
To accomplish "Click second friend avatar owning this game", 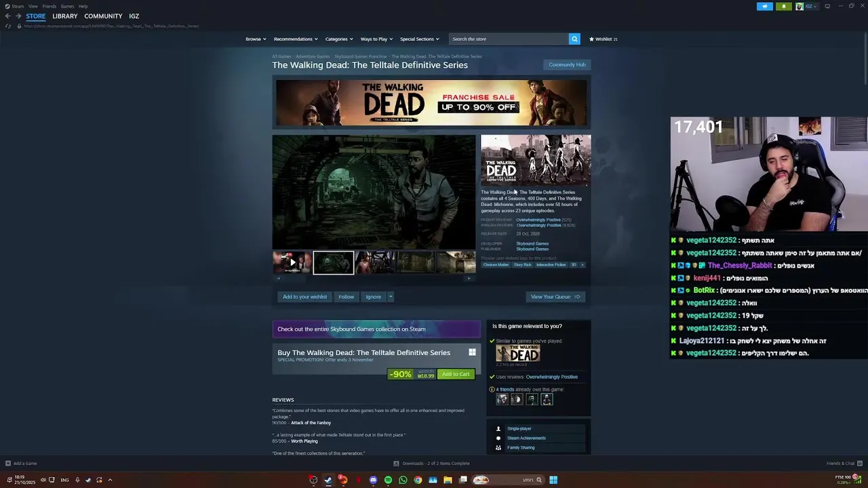I will (x=517, y=399).
